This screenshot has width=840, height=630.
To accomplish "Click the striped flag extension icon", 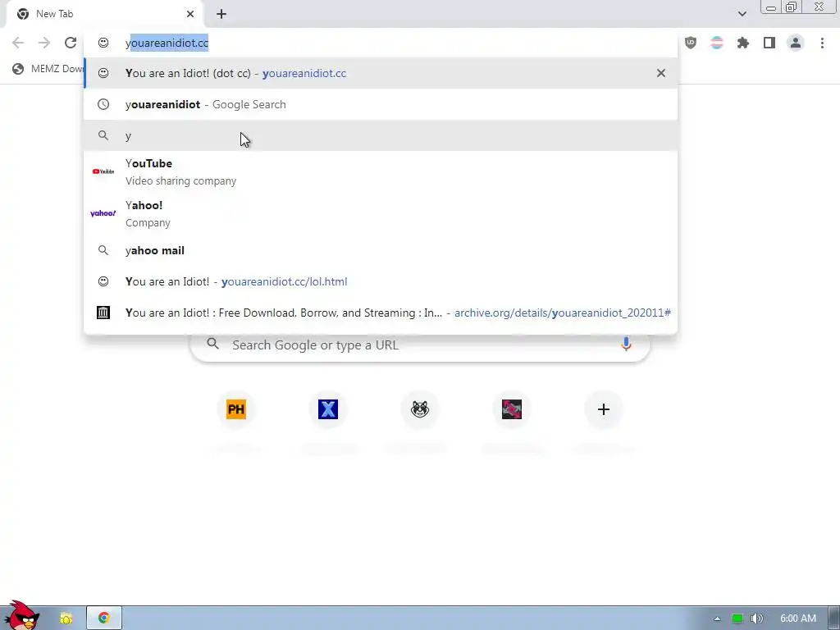I will 717,43.
